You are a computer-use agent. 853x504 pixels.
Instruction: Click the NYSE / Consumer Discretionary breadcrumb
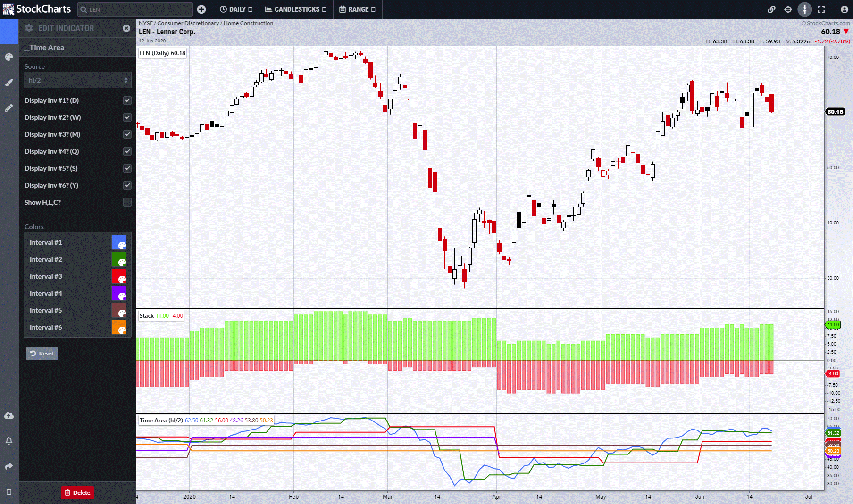[x=206, y=23]
